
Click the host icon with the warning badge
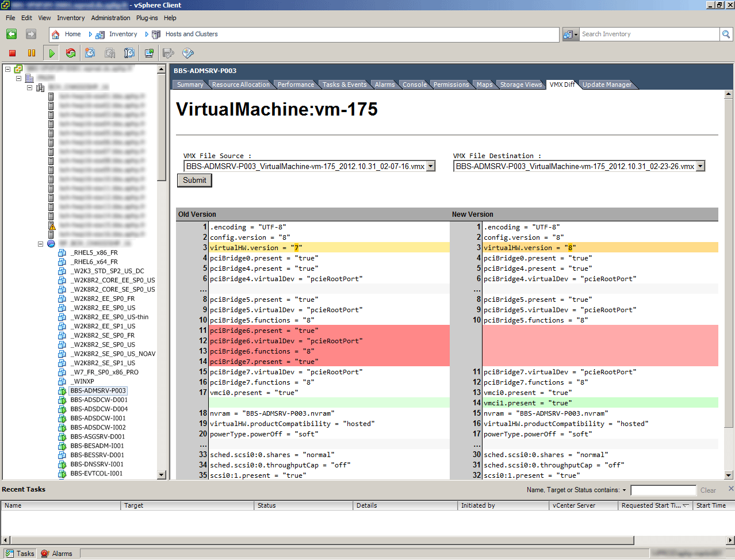point(52,225)
